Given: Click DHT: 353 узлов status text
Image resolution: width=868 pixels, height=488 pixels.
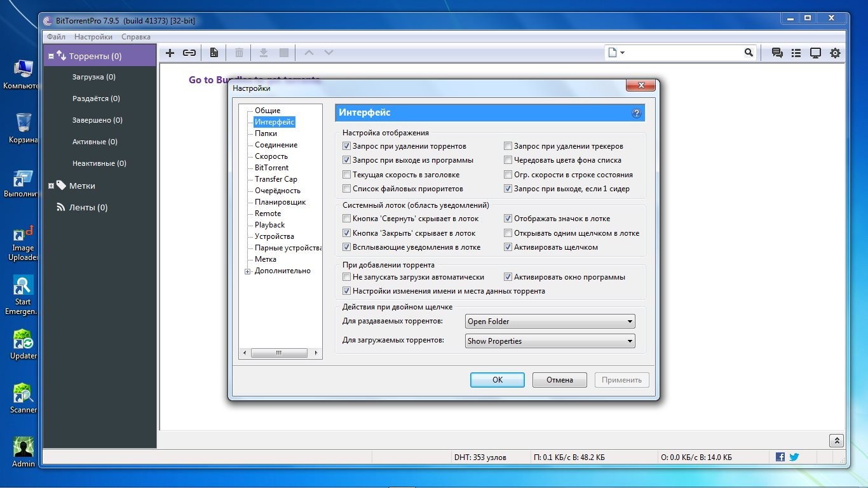Looking at the screenshot, I should tap(480, 457).
